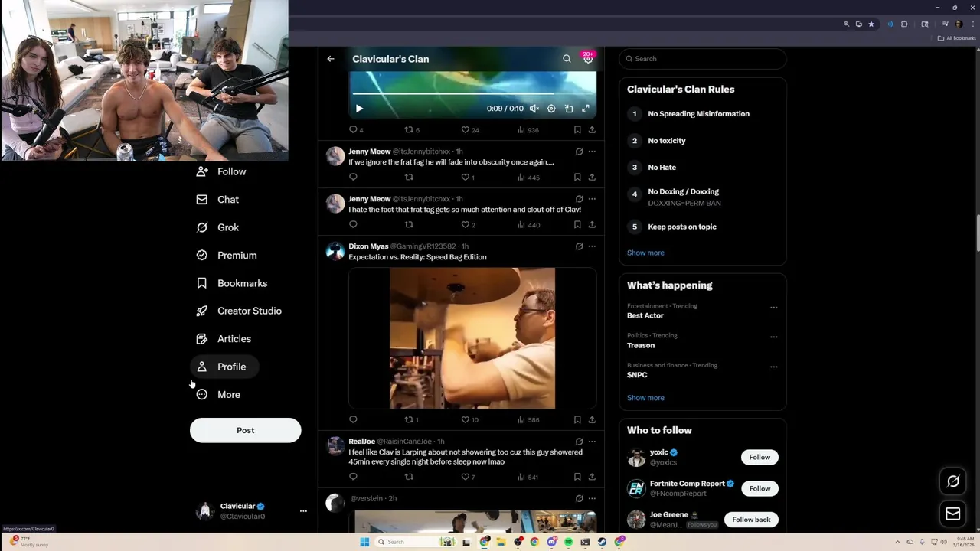Reply to the video post with 4 comments
Image resolution: width=980 pixels, height=551 pixels.
tap(355, 130)
